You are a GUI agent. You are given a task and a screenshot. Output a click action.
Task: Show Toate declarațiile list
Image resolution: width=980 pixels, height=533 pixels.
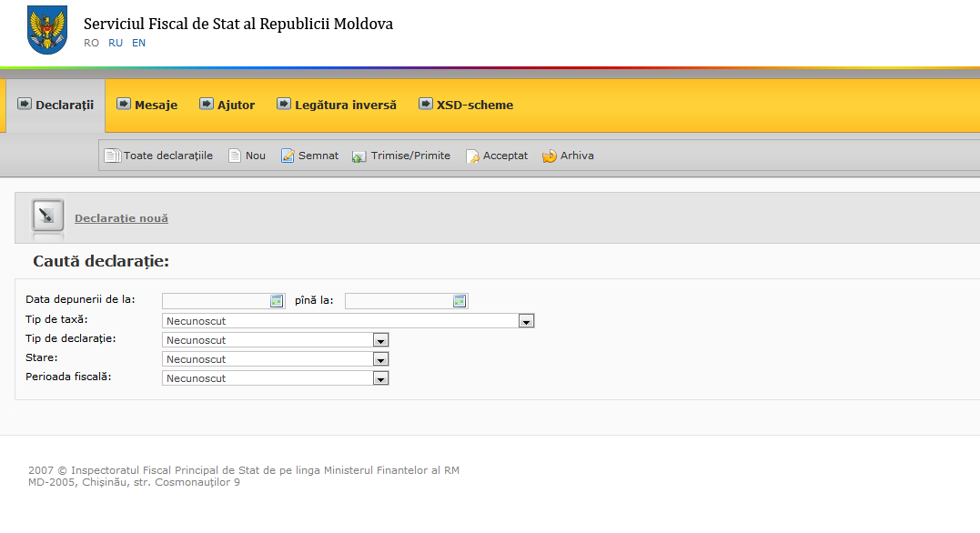159,156
